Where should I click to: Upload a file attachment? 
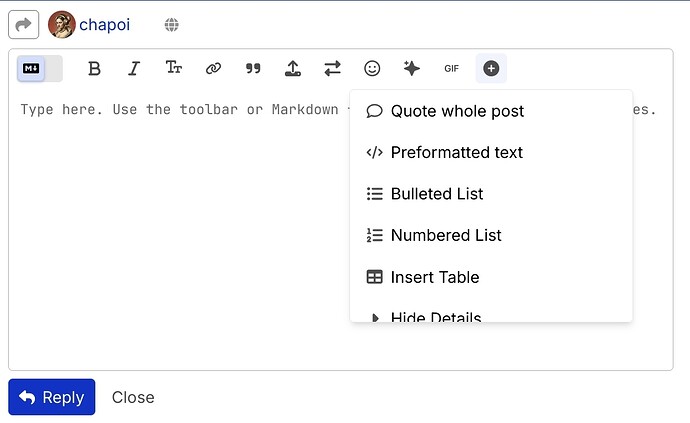tap(293, 69)
